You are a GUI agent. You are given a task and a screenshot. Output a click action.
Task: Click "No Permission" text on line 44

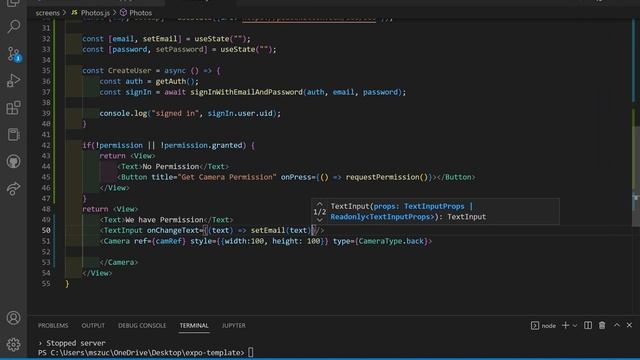pyautogui.click(x=171, y=167)
